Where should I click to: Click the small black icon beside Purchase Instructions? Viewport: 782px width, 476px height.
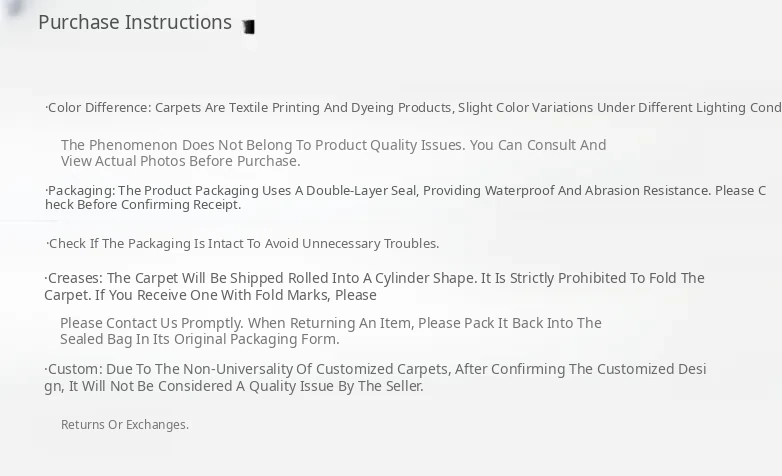249,27
